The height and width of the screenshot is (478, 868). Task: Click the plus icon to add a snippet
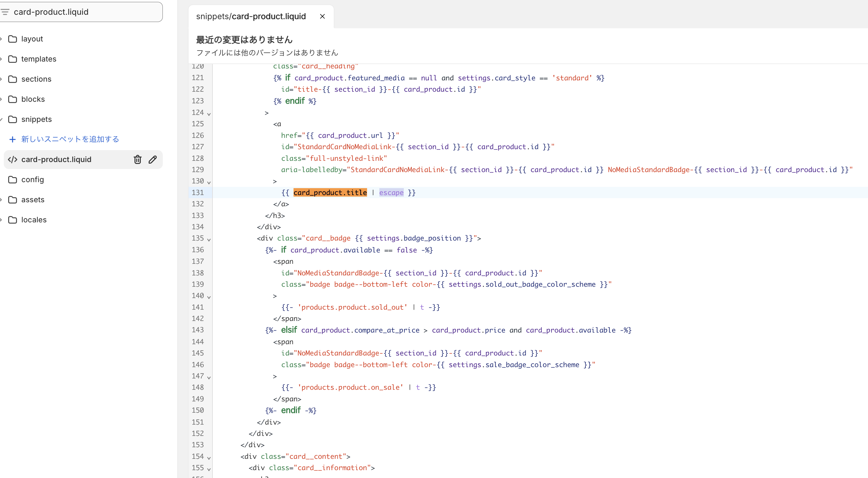(13, 139)
